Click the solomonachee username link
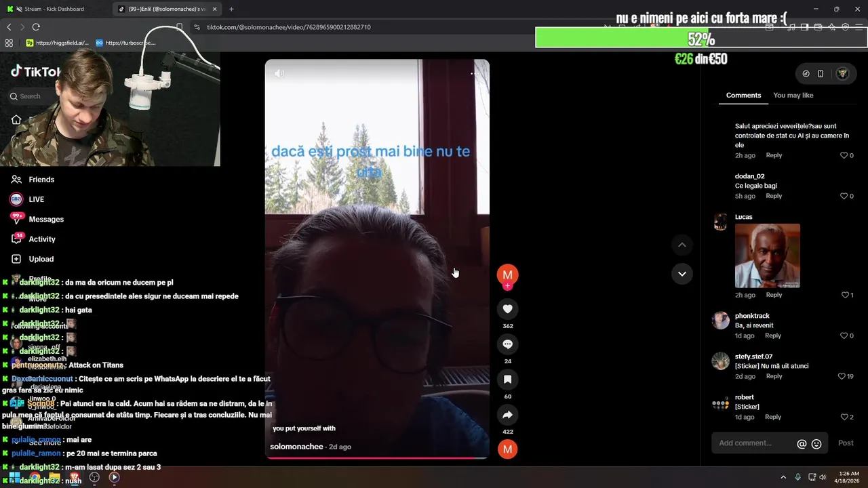868x488 pixels. pyautogui.click(x=296, y=447)
